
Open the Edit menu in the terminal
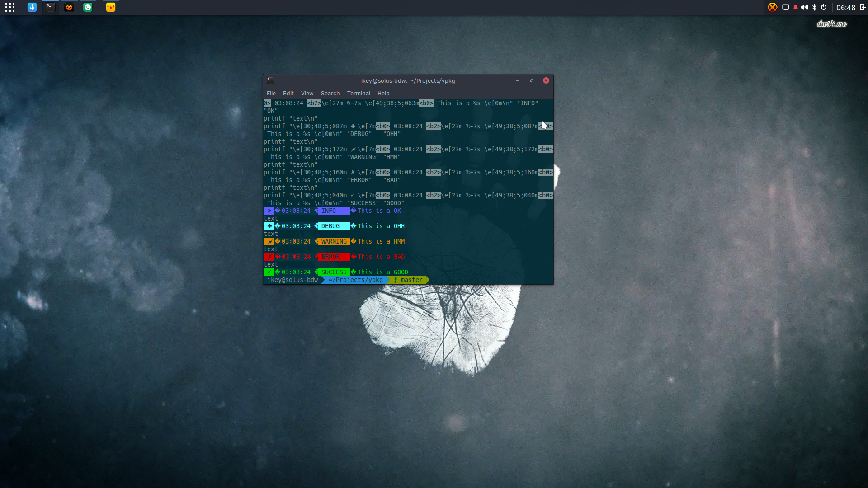(x=288, y=94)
